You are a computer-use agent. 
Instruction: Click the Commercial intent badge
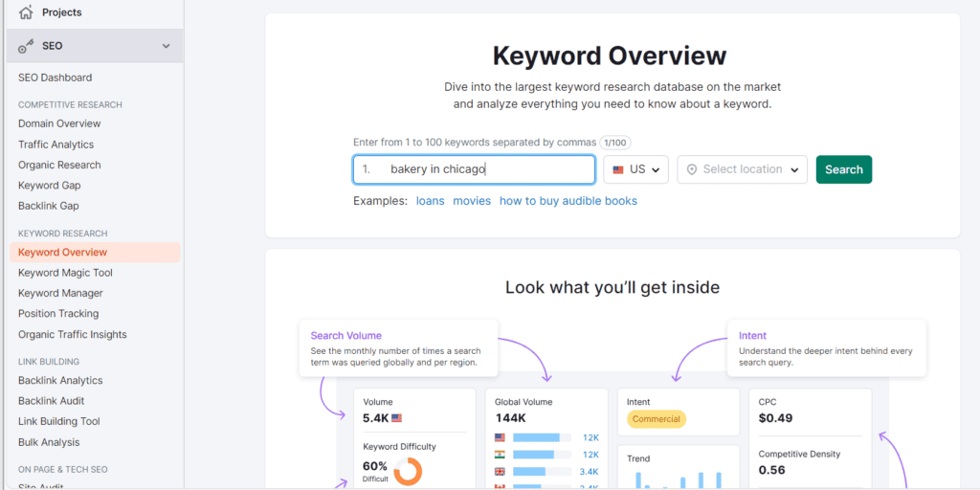tap(657, 419)
